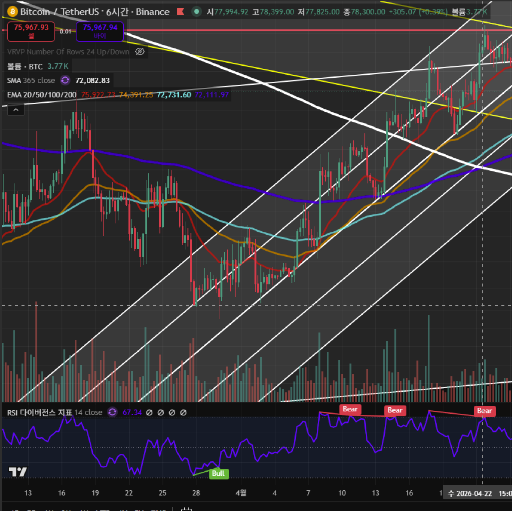Toggle visibility eye of VRVP indicator

click(x=140, y=52)
